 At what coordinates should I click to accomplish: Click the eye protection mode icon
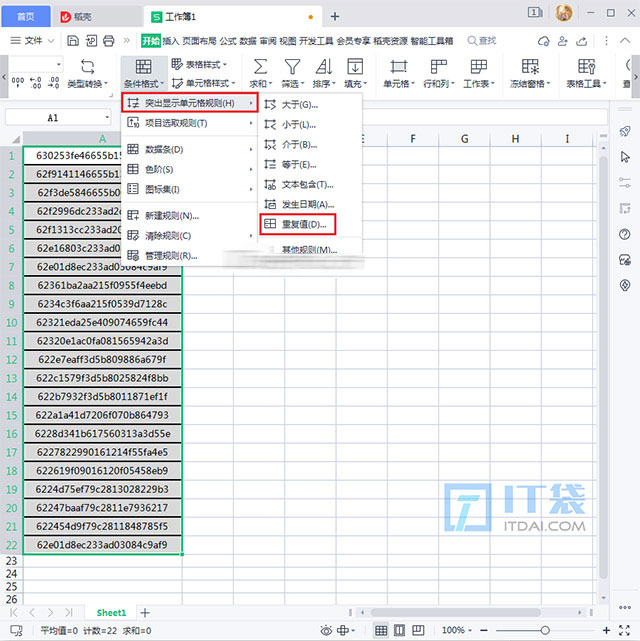tap(326, 630)
